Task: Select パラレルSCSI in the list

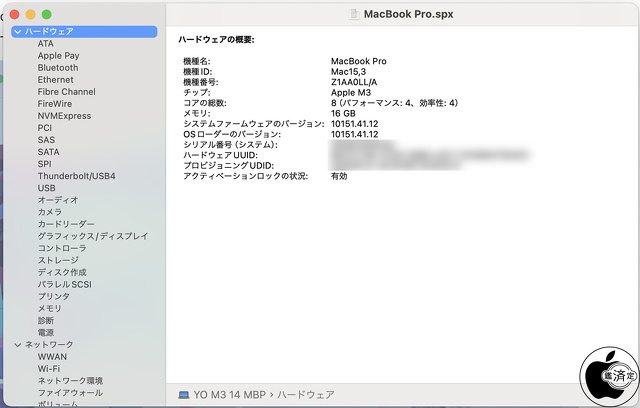Action: tap(65, 284)
